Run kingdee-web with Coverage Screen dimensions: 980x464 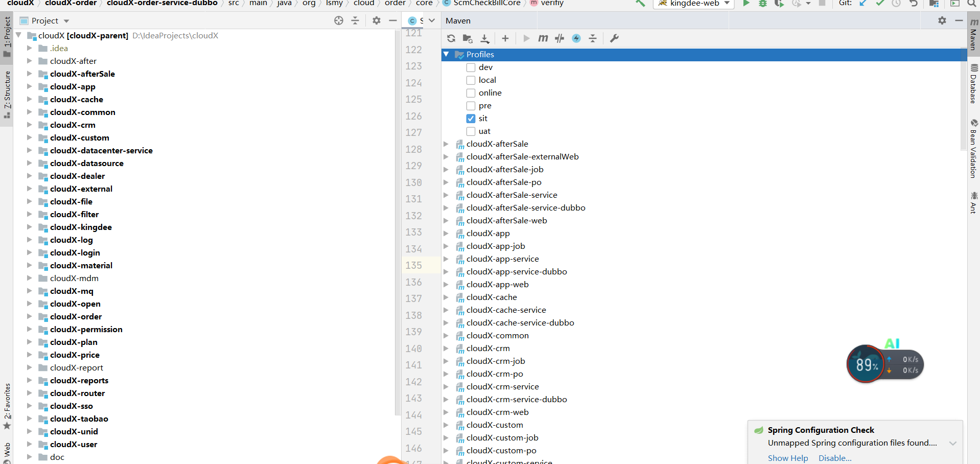[x=779, y=3]
